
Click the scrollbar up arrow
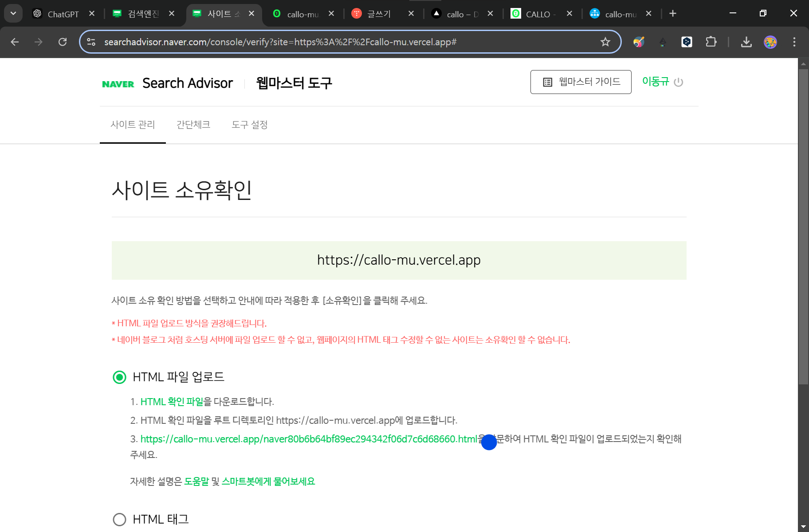click(803, 63)
